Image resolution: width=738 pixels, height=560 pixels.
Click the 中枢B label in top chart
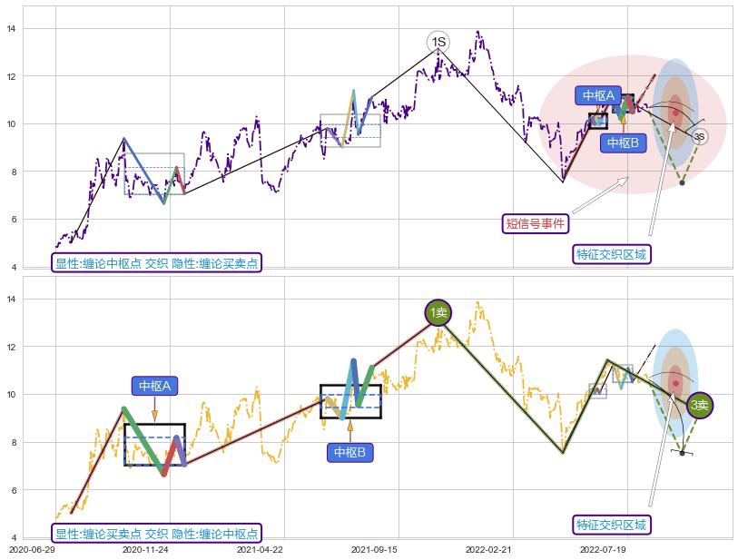pyautogui.click(x=623, y=142)
